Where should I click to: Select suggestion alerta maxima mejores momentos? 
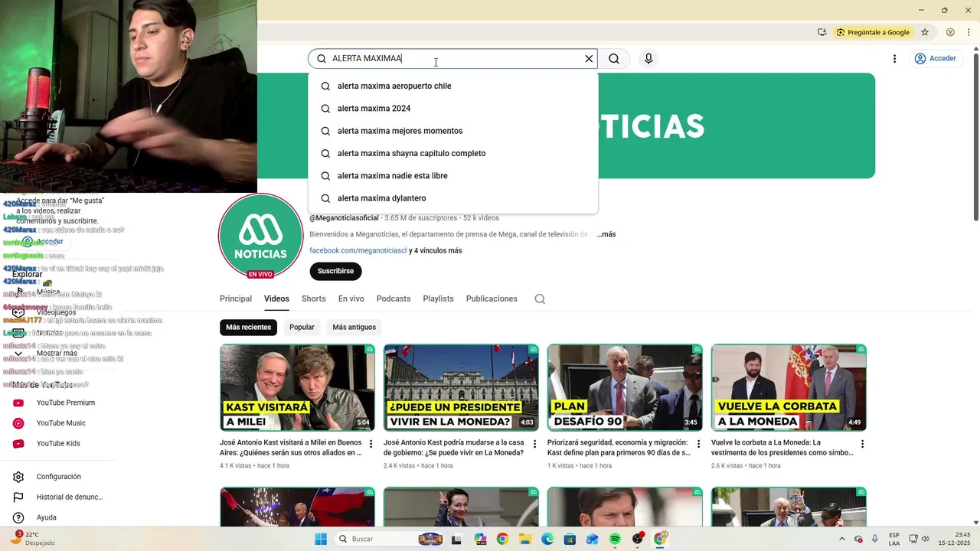tap(453, 131)
